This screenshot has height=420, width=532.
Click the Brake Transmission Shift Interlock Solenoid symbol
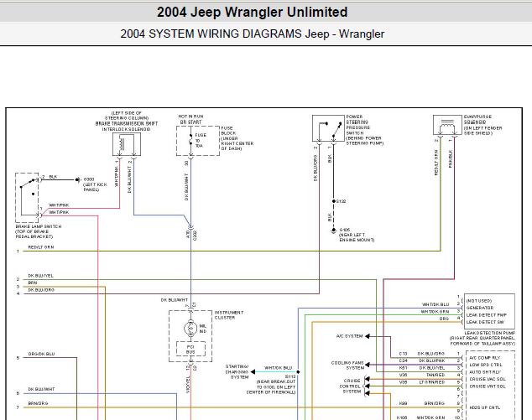tap(127, 144)
